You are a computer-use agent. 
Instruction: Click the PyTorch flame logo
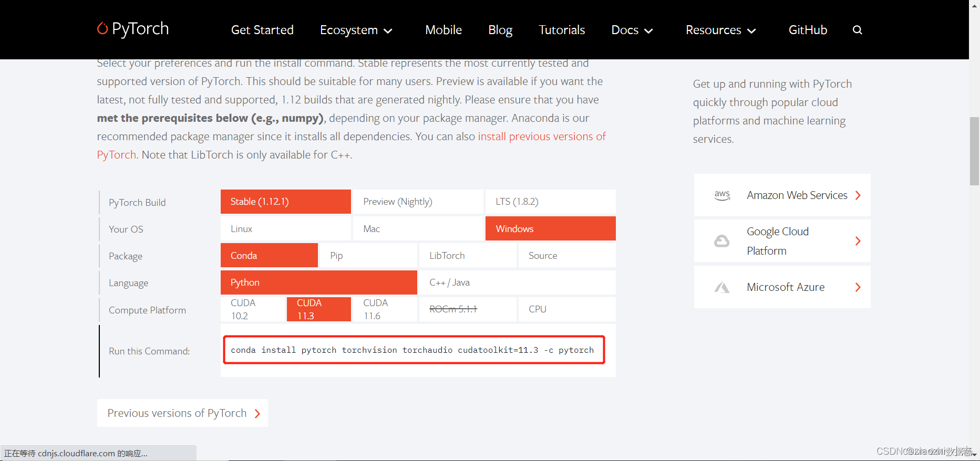(102, 28)
